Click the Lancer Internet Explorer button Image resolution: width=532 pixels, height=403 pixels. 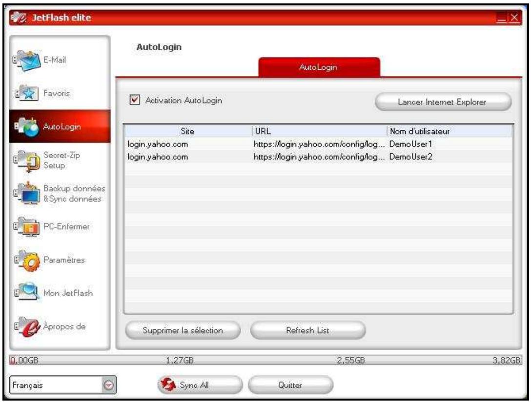pyautogui.click(x=443, y=102)
